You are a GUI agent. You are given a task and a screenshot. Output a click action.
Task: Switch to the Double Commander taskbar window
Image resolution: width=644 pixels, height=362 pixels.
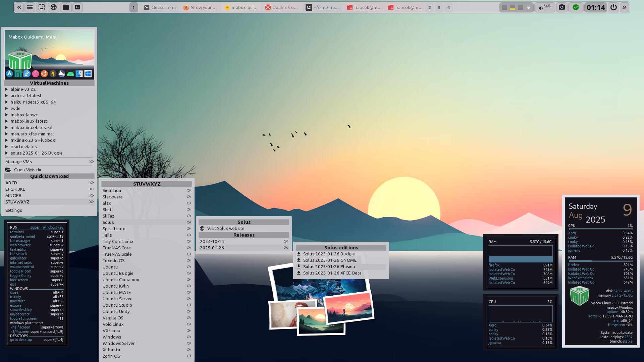[281, 7]
